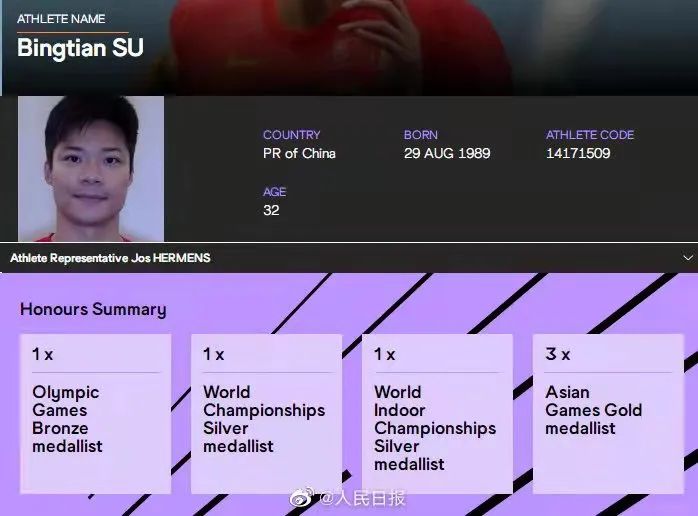
Task: Select World Indoor Championships Silver medallist card
Action: click(437, 414)
